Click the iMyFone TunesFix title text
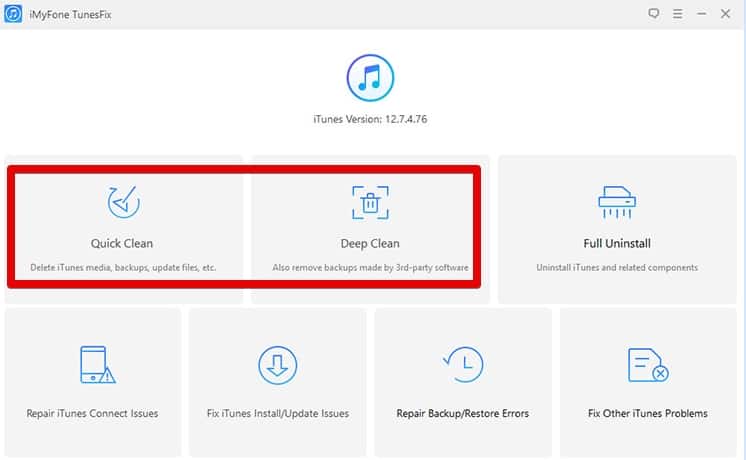The image size is (746, 460). click(x=70, y=15)
